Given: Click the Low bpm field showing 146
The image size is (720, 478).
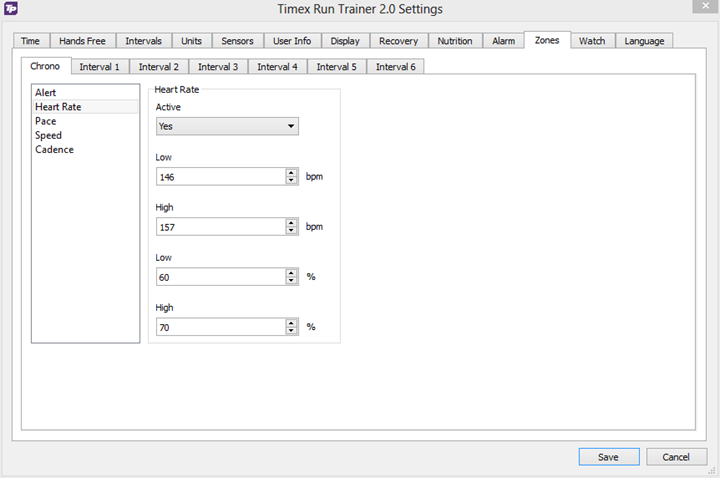Looking at the screenshot, I should 221,177.
